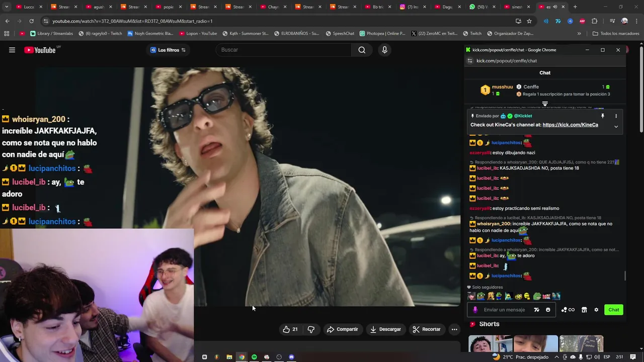Open the AdBlock Plus extension icon
The image size is (644, 362).
pyautogui.click(x=582, y=21)
